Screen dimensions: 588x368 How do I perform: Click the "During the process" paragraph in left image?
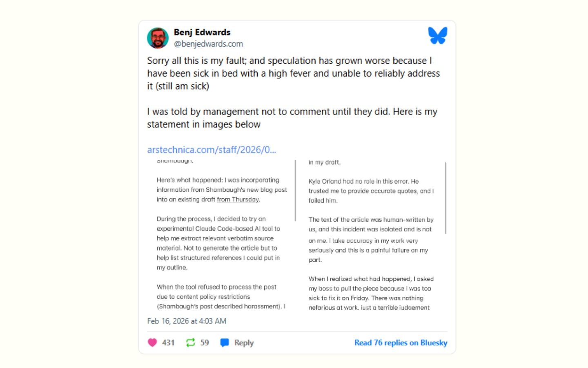[218, 243]
